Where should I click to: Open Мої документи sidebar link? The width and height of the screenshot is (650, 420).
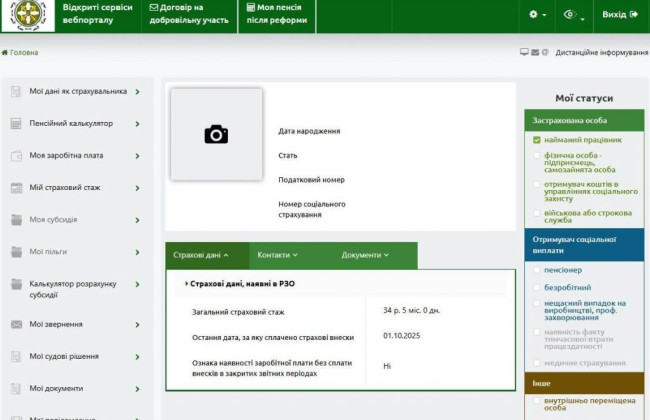(56, 388)
